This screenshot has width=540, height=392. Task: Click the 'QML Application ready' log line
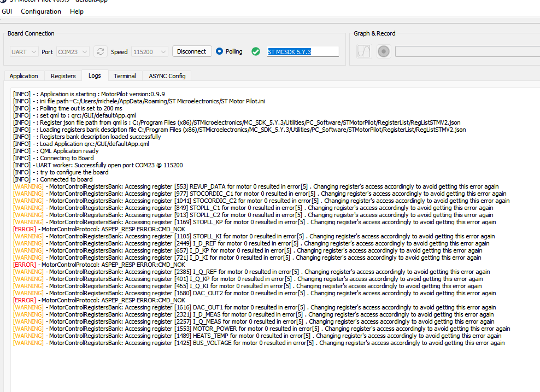tap(56, 151)
